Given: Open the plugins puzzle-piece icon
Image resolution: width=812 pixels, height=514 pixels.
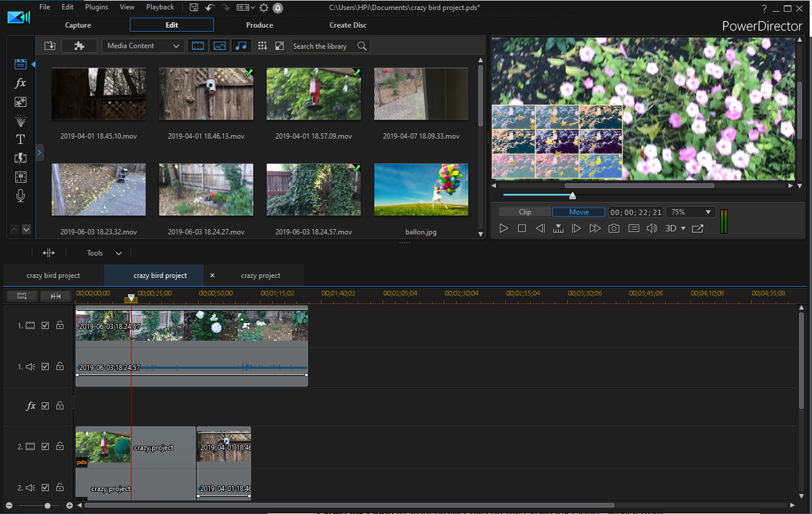Looking at the screenshot, I should click(x=79, y=46).
